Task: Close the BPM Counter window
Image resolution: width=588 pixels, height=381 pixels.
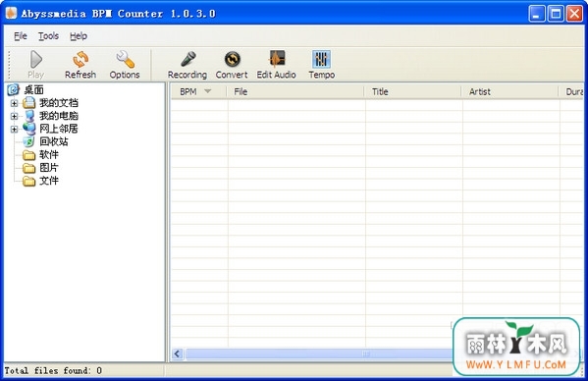Action: click(x=574, y=14)
